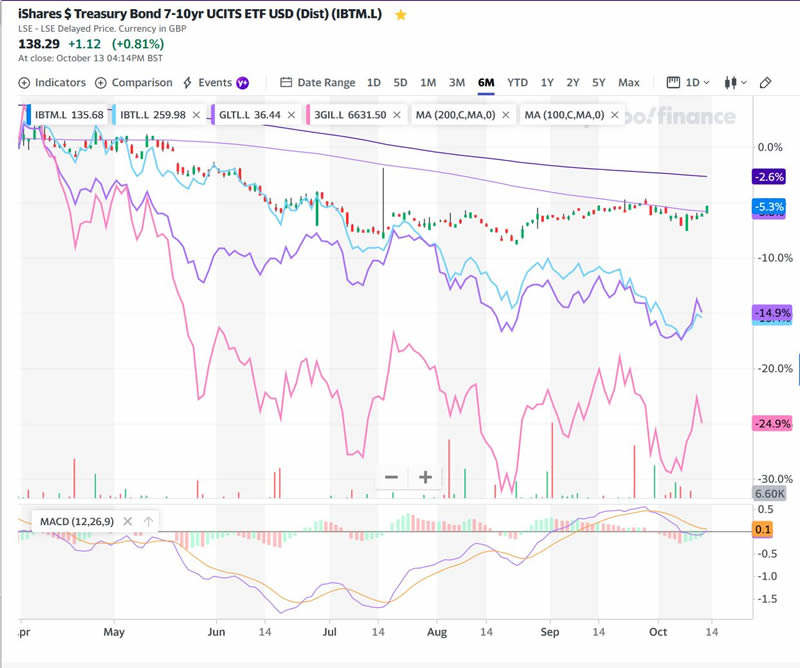The image size is (800, 668).
Task: Remove the GLTL.L comparison
Action: click(x=291, y=115)
